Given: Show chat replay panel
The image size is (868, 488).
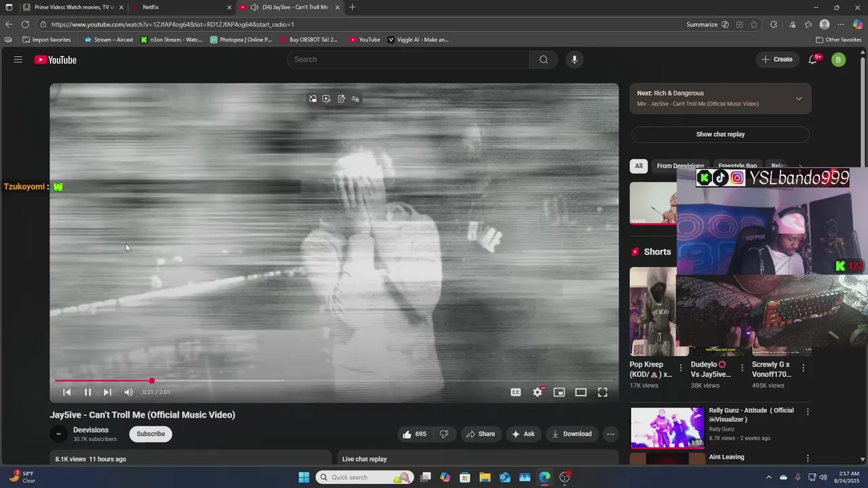Looking at the screenshot, I should tap(720, 134).
